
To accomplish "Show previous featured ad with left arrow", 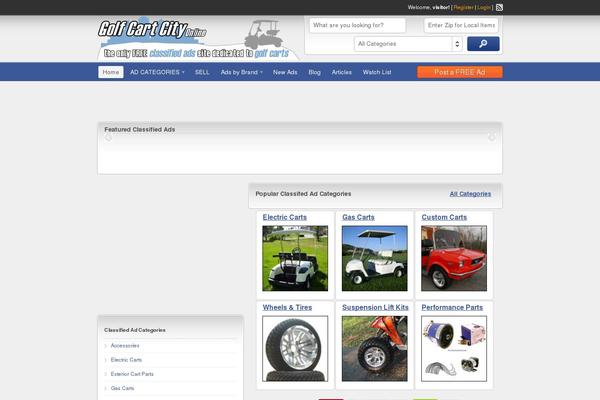I will click(x=108, y=137).
